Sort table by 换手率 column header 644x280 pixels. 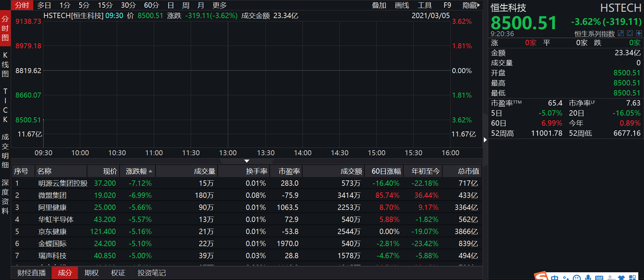[x=244, y=171]
